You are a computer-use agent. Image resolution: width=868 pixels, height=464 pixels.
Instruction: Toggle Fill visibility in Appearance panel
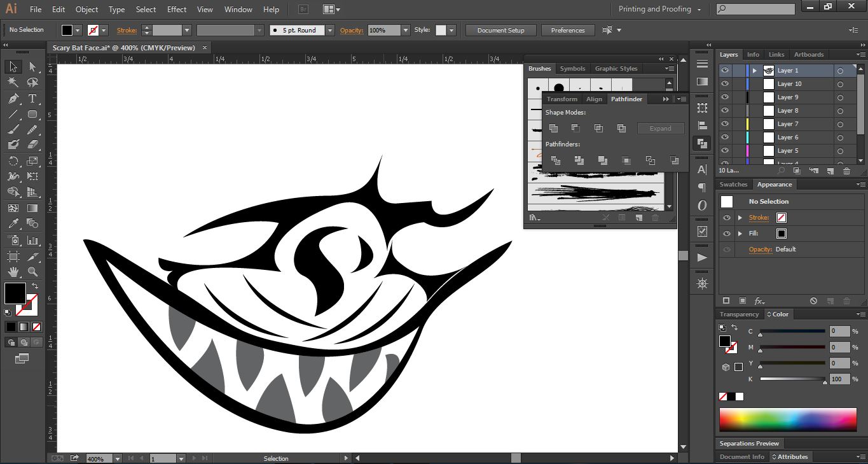726,234
